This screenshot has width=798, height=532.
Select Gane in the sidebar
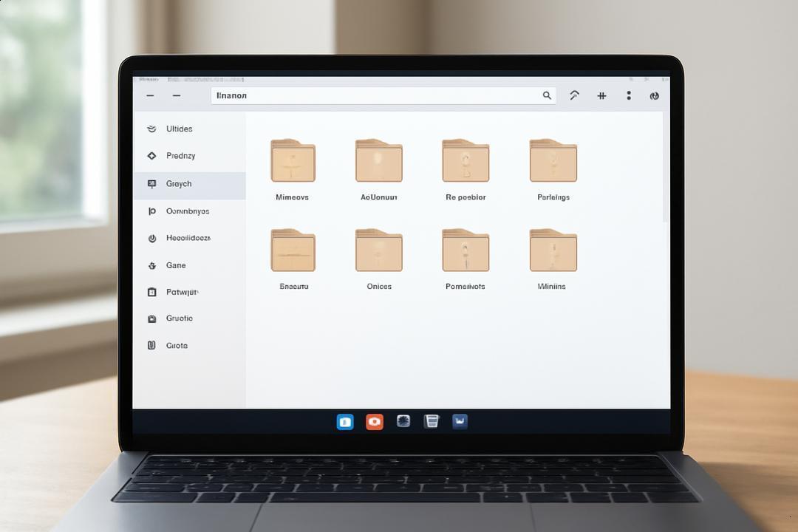click(189, 265)
